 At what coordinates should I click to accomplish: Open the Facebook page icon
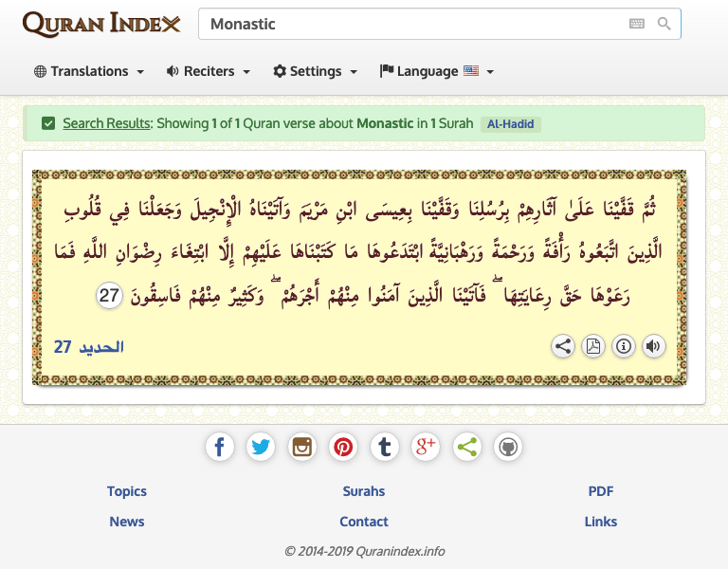[219, 447]
